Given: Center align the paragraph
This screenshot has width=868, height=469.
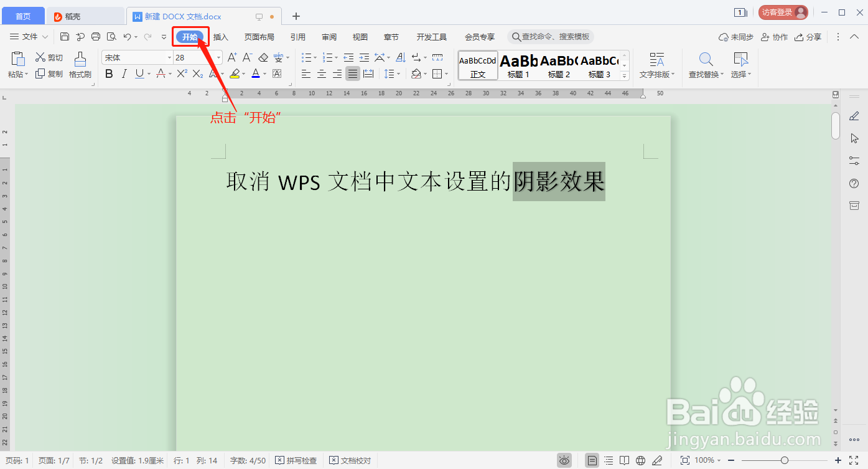Looking at the screenshot, I should (322, 73).
